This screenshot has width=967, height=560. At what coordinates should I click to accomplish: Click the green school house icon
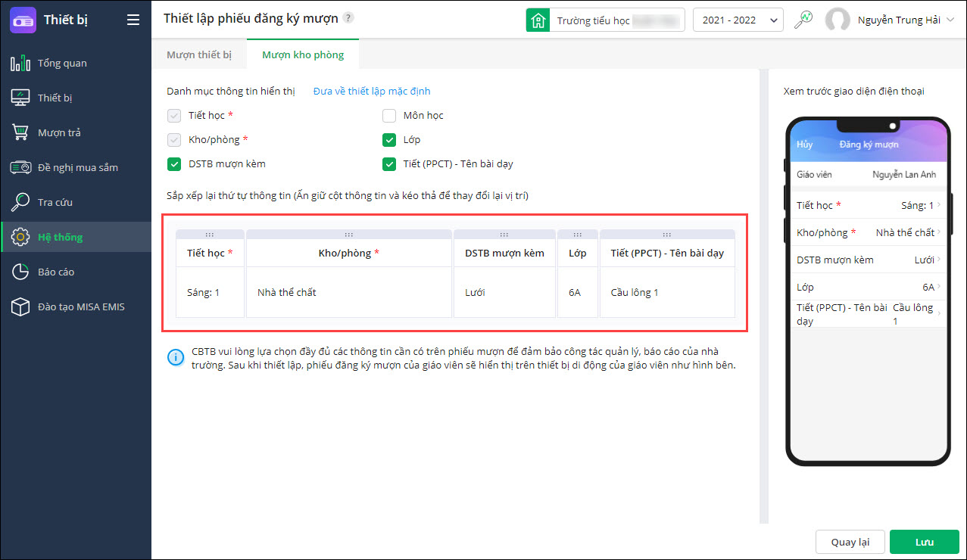point(538,20)
